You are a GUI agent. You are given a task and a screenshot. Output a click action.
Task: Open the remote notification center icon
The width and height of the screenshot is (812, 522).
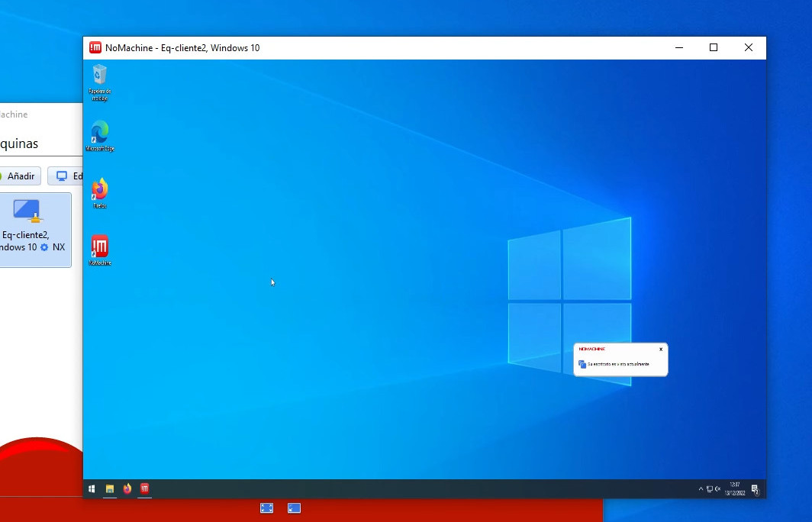pos(755,489)
